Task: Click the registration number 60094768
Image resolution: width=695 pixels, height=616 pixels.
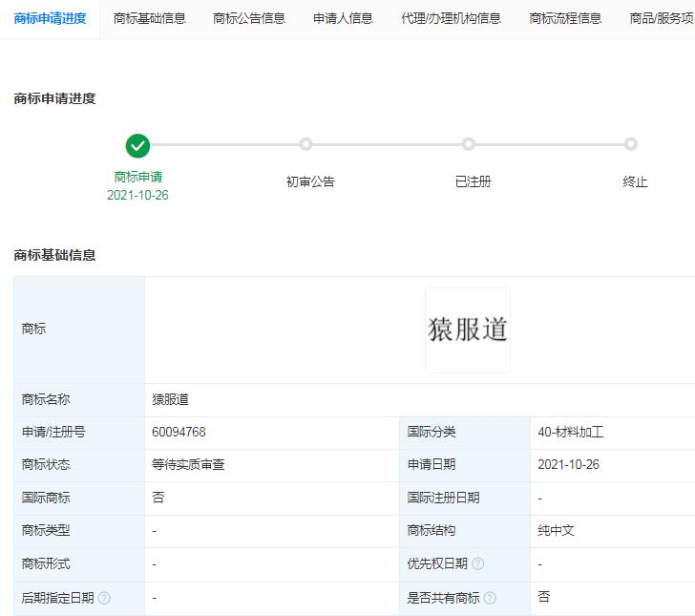Action: [x=179, y=432]
